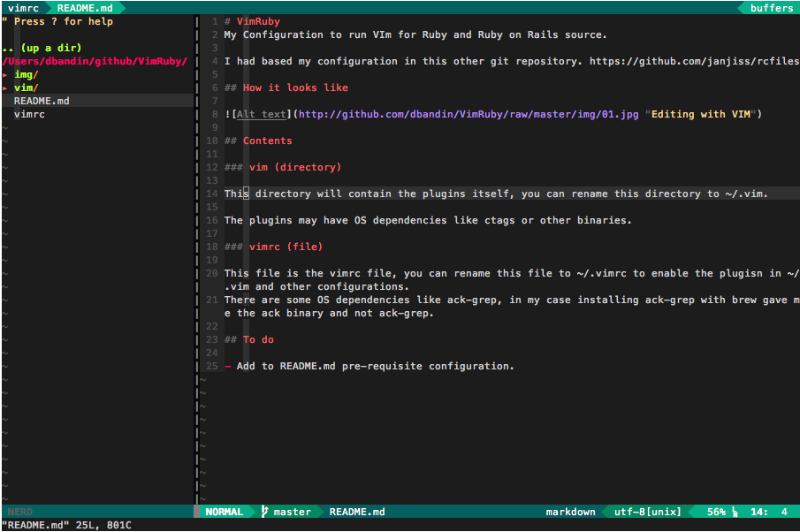
Task: Click the cursor column number 4 in statusline
Action: (784, 512)
